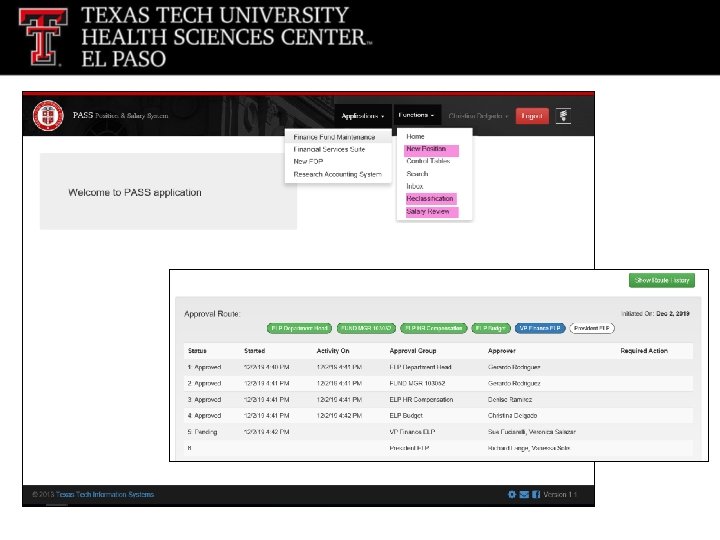Click the FUND MGR route badge

click(366, 328)
